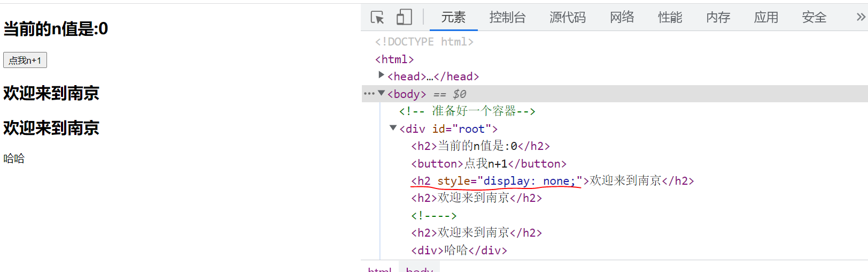The image size is (868, 272).
Task: Activate the inspect element picker icon
Action: click(377, 18)
